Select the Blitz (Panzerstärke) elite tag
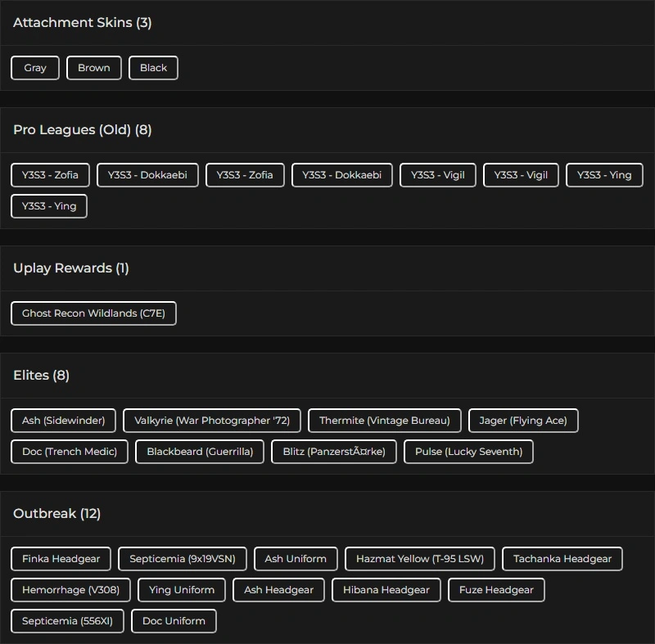 click(334, 452)
